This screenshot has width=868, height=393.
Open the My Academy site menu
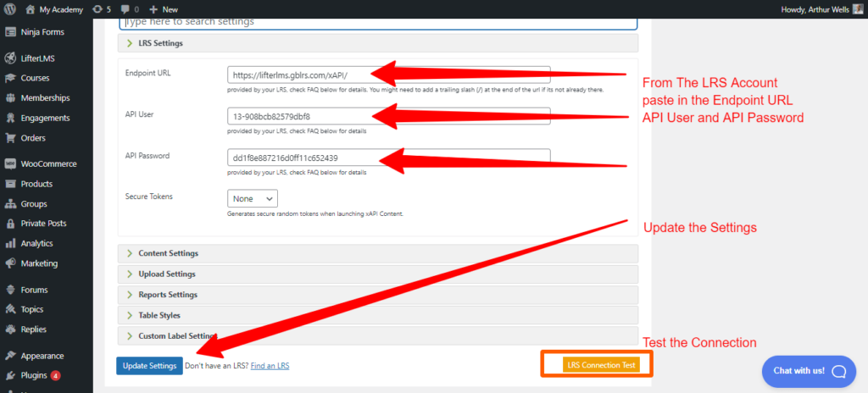[54, 9]
